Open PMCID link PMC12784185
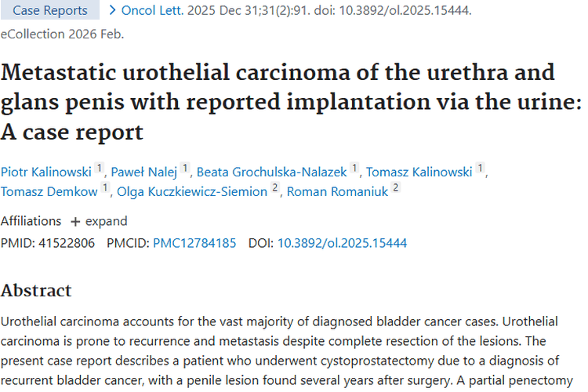 coord(194,243)
